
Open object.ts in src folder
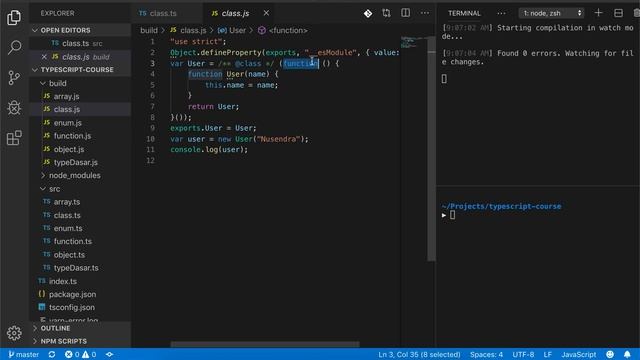click(80, 255)
